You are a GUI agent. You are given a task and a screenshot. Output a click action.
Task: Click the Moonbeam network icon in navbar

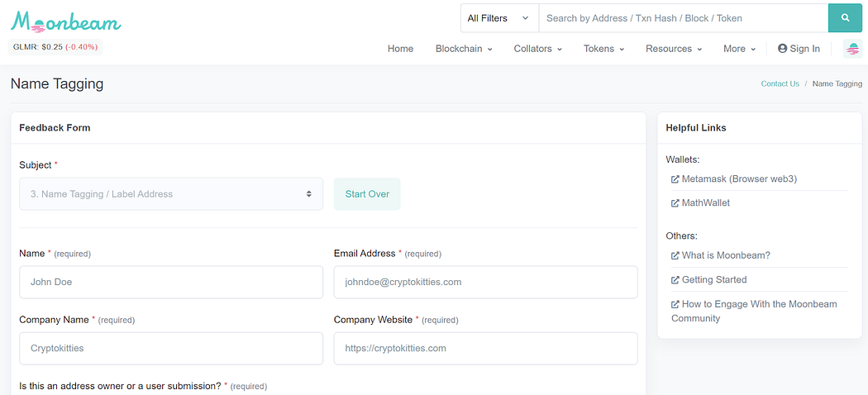click(x=851, y=49)
